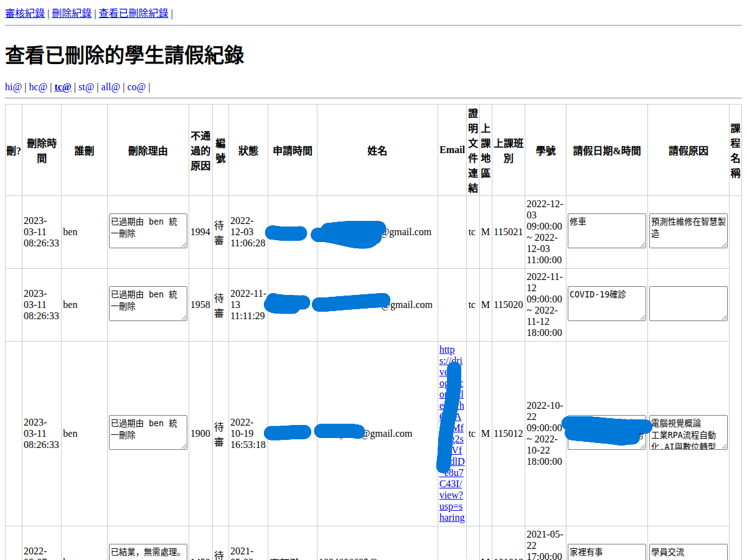This screenshot has width=747, height=560.
Task: Click the student ID 115020 cell
Action: point(509,305)
